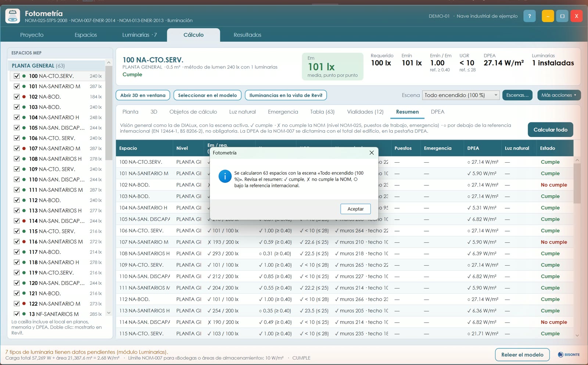This screenshot has height=365, width=588.
Task: Click the DPEA column header
Action: coord(482,148)
